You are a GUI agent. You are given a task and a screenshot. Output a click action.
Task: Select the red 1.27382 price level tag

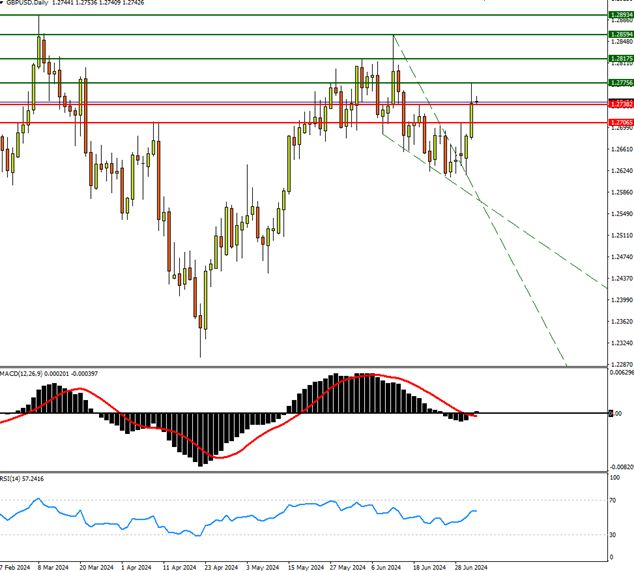[619, 104]
